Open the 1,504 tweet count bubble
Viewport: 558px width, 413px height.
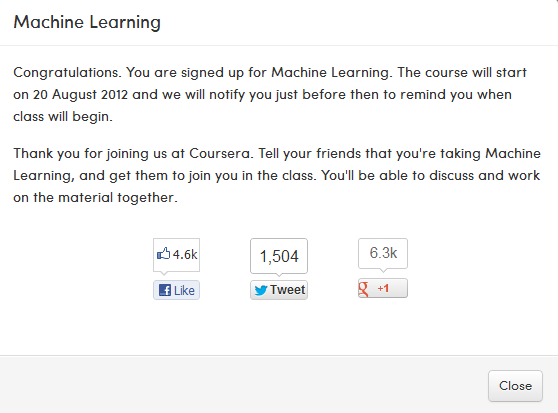click(x=279, y=256)
